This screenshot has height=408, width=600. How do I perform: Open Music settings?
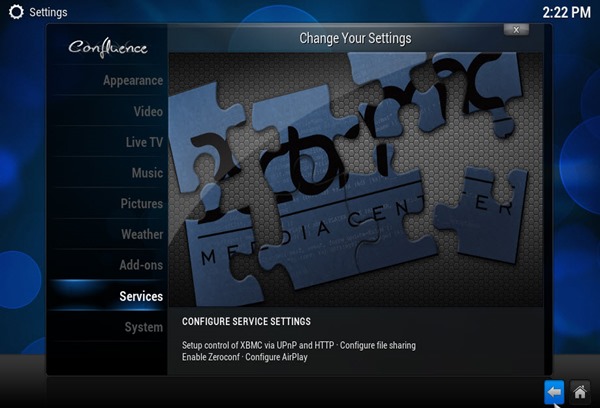click(x=109, y=173)
